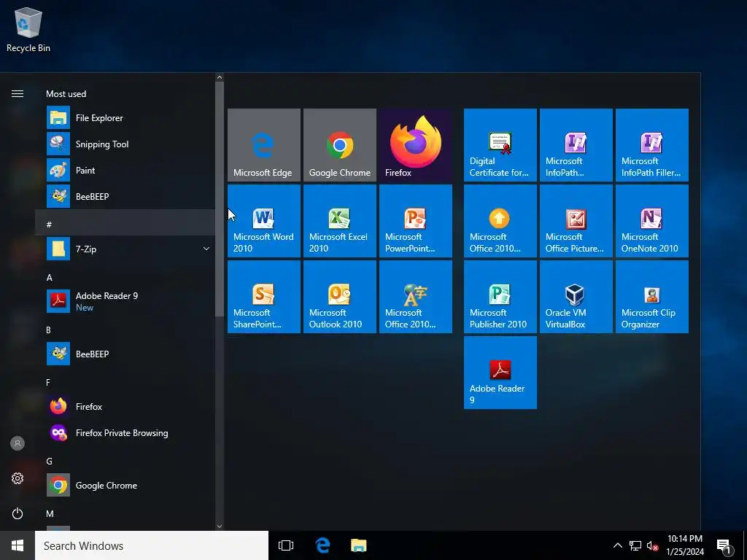Start the Oracle VM VirtualBox tile
The height and width of the screenshot is (560, 747).
point(576,296)
